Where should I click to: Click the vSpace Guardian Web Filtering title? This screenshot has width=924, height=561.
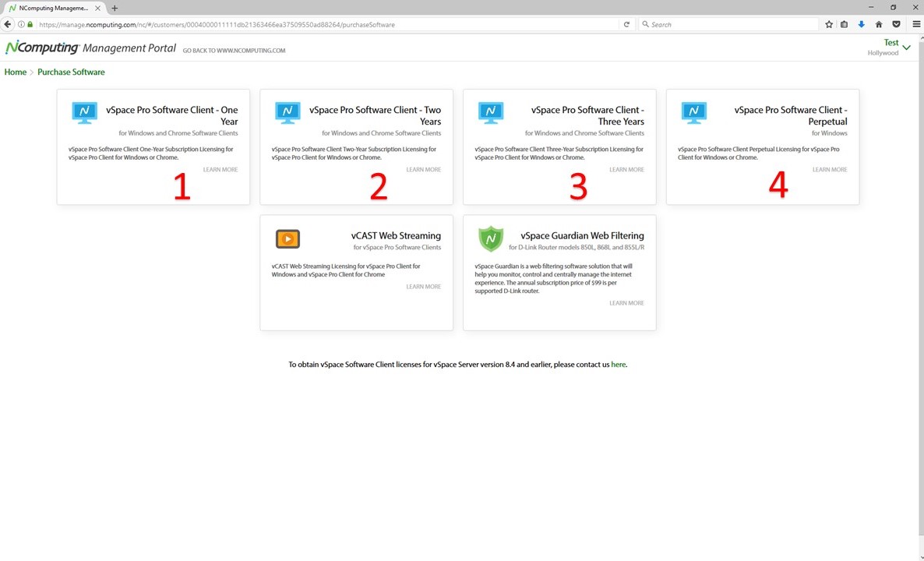point(582,236)
